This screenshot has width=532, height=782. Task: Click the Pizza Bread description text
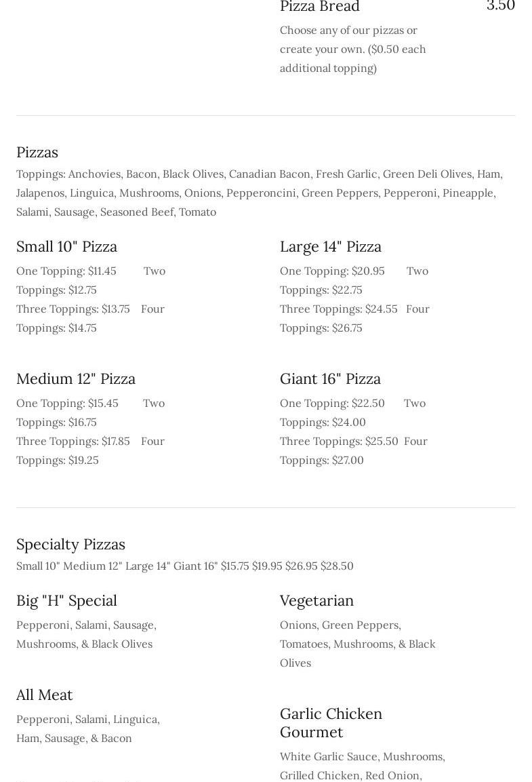[352, 49]
